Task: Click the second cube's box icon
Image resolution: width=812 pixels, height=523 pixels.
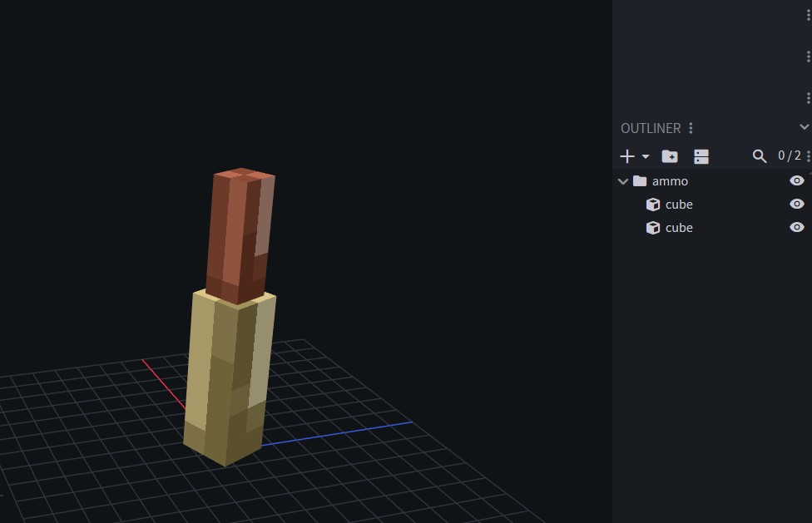Action: click(x=653, y=228)
